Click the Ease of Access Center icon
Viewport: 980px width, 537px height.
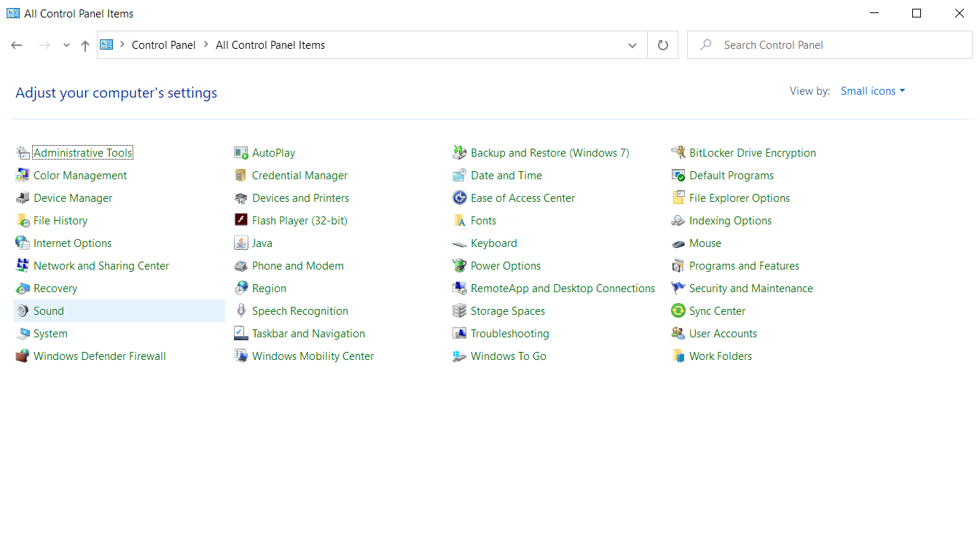coord(460,198)
